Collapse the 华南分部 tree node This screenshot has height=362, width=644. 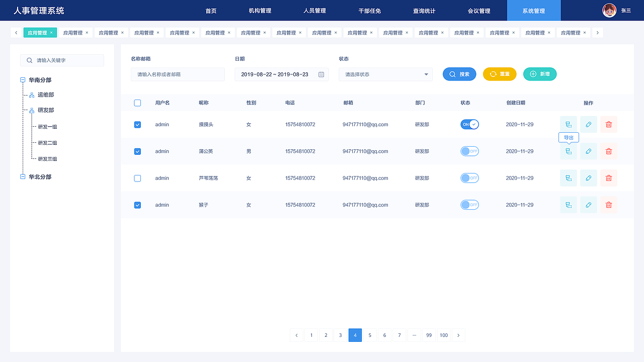(22, 79)
